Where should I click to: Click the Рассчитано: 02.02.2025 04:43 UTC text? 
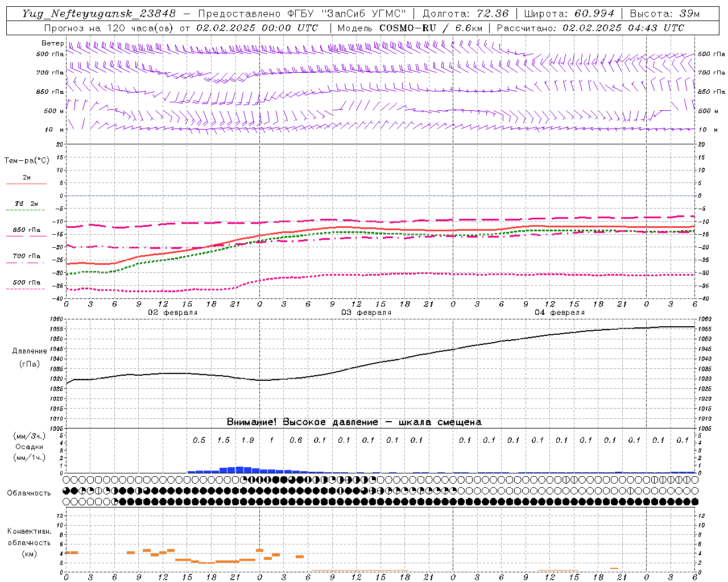pos(590,28)
